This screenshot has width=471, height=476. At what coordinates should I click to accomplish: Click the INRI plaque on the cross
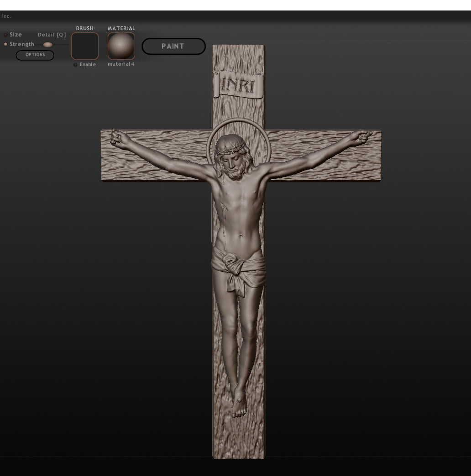238,84
